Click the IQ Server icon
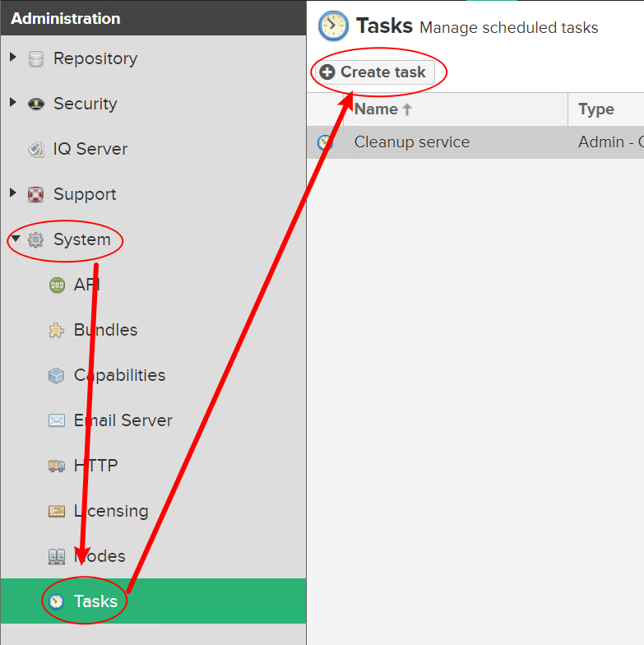 pyautogui.click(x=36, y=149)
